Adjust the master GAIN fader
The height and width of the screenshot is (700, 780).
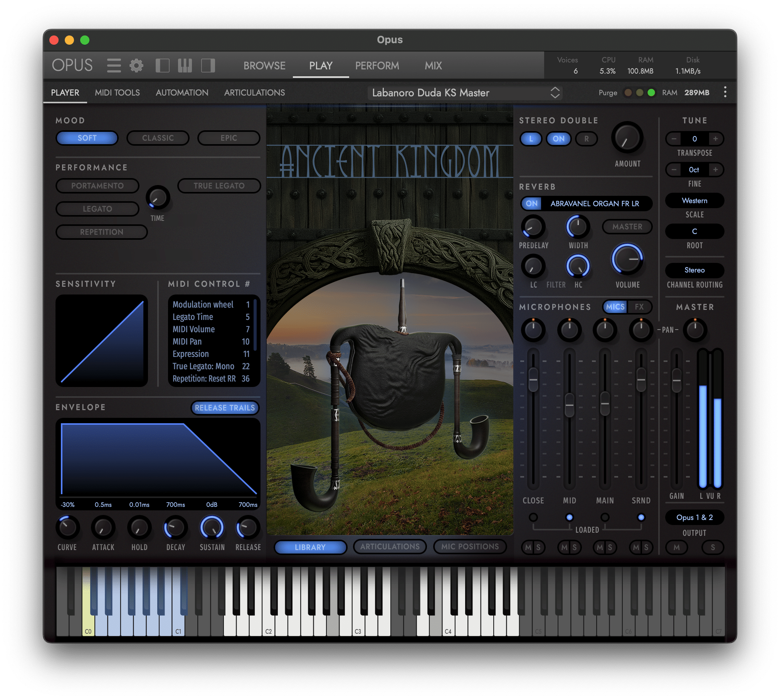676,381
